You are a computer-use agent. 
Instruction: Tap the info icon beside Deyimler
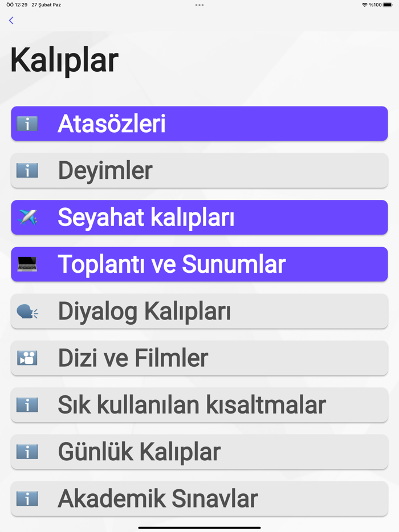[x=27, y=170]
